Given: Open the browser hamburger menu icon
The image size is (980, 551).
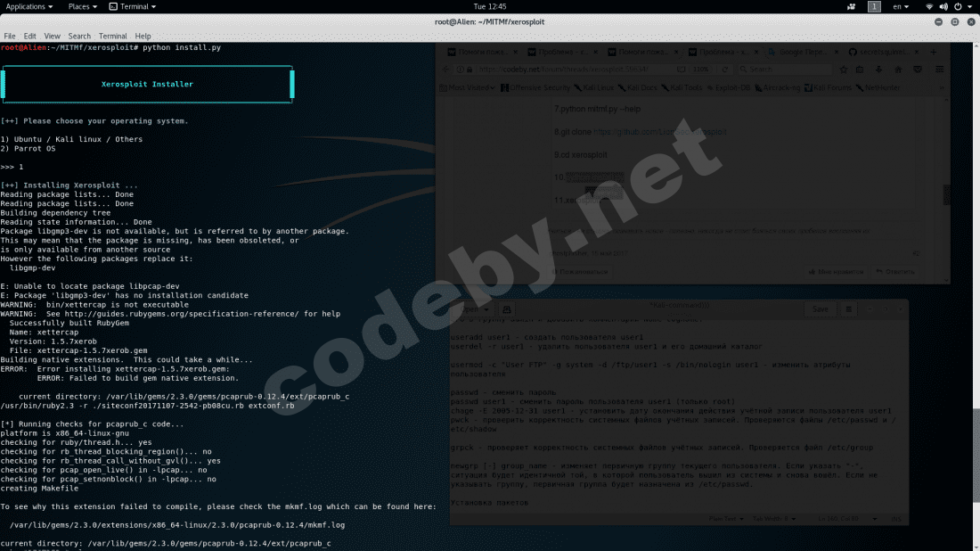Looking at the screenshot, I should pyautogui.click(x=939, y=70).
